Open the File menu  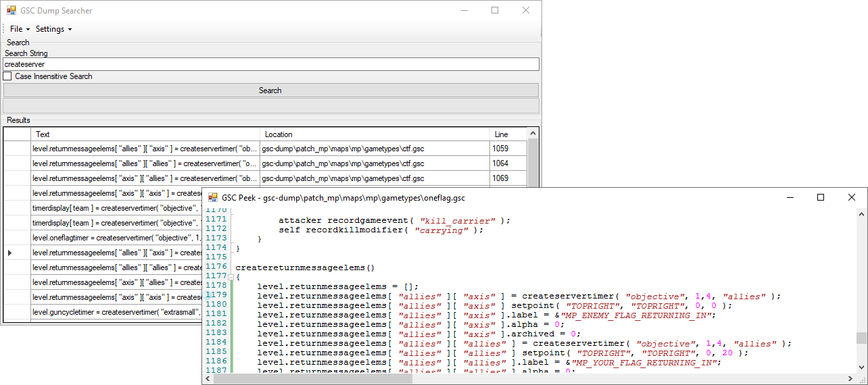pos(20,29)
